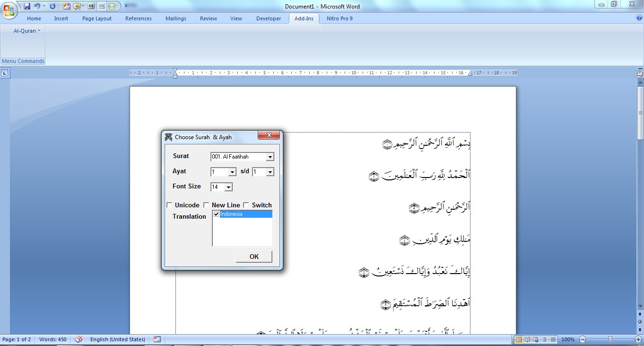The width and height of the screenshot is (644, 346).
Task: Open the Al-Quran add-in menu
Action: pyautogui.click(x=27, y=31)
